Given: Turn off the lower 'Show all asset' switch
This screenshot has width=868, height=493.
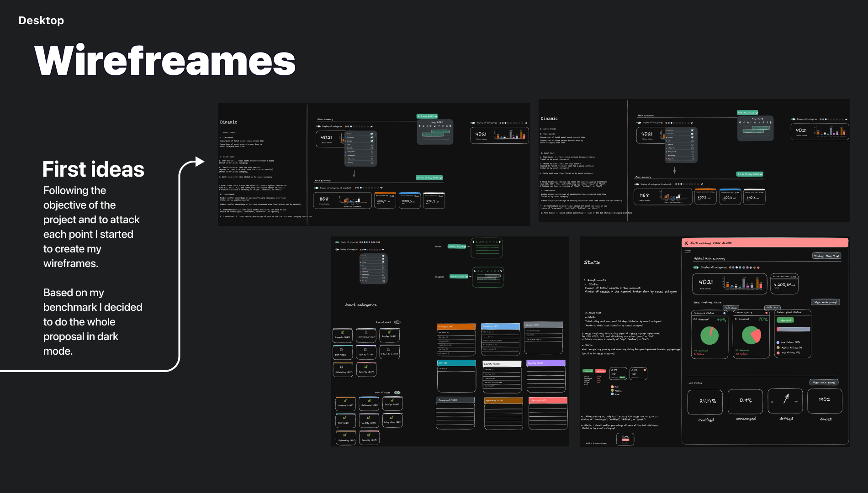Looking at the screenshot, I should click(x=397, y=393).
